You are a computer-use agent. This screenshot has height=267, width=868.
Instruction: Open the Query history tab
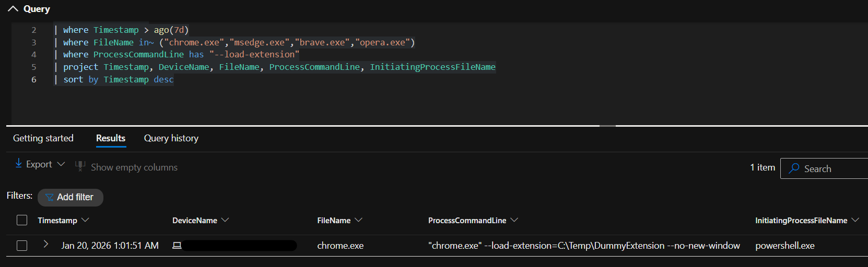[171, 138]
